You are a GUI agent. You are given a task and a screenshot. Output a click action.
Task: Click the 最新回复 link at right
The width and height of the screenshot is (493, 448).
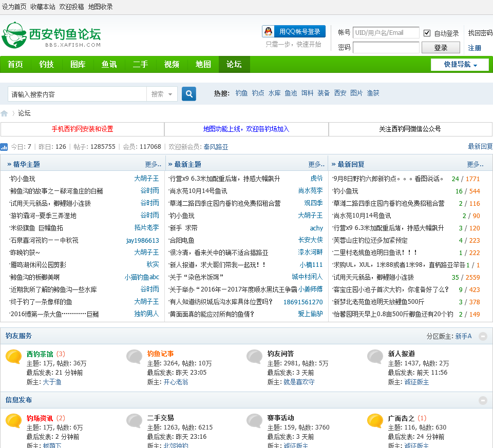(480, 146)
